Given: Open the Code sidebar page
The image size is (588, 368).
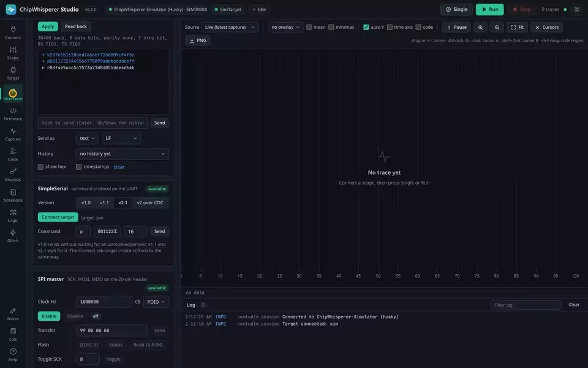Looking at the screenshot, I should (13, 155).
